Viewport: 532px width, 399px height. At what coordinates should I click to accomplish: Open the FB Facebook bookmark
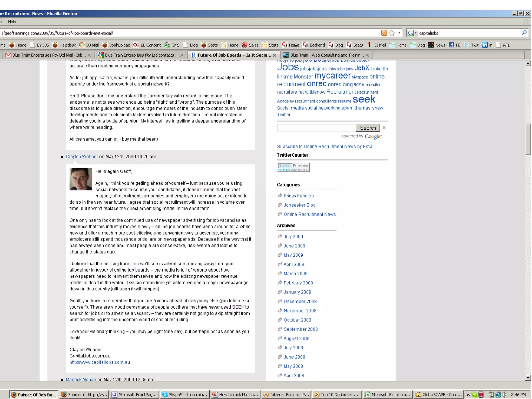(x=455, y=45)
